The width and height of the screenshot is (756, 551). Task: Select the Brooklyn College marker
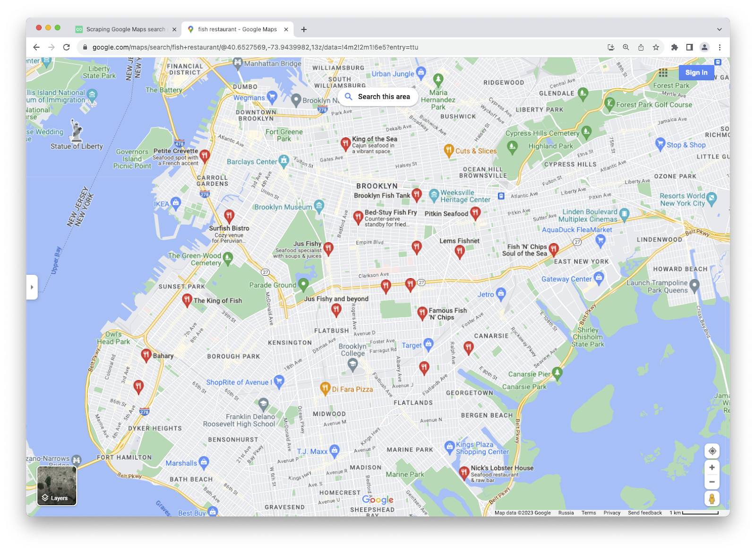(352, 365)
